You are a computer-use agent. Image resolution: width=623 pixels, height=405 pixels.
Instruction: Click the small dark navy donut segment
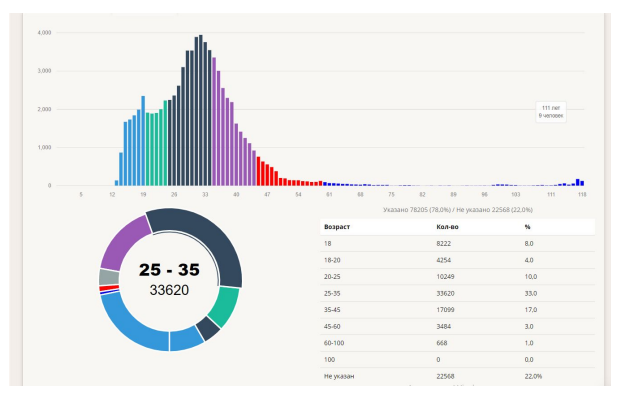pyautogui.click(x=208, y=328)
